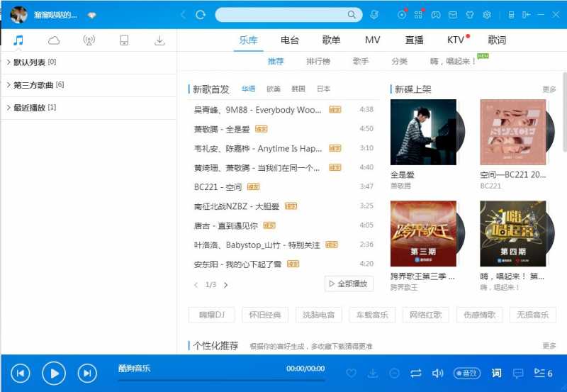Filter new songs by 欧美

coord(274,89)
